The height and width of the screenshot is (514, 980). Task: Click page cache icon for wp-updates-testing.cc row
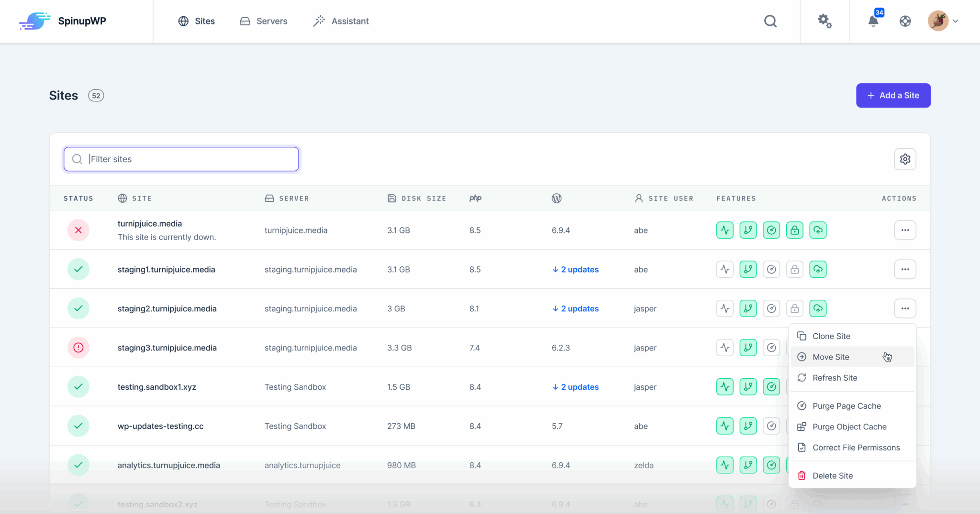(x=771, y=427)
